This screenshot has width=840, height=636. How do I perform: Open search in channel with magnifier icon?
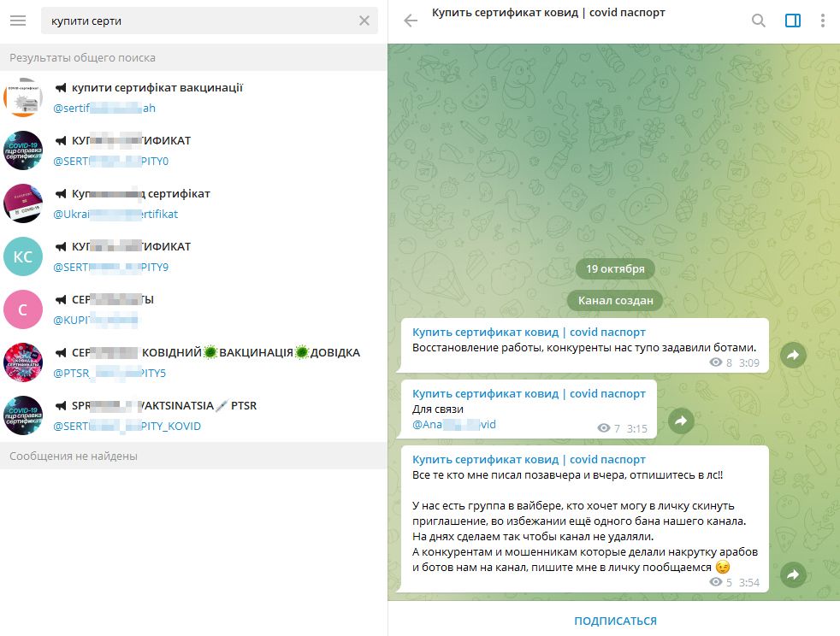point(759,21)
